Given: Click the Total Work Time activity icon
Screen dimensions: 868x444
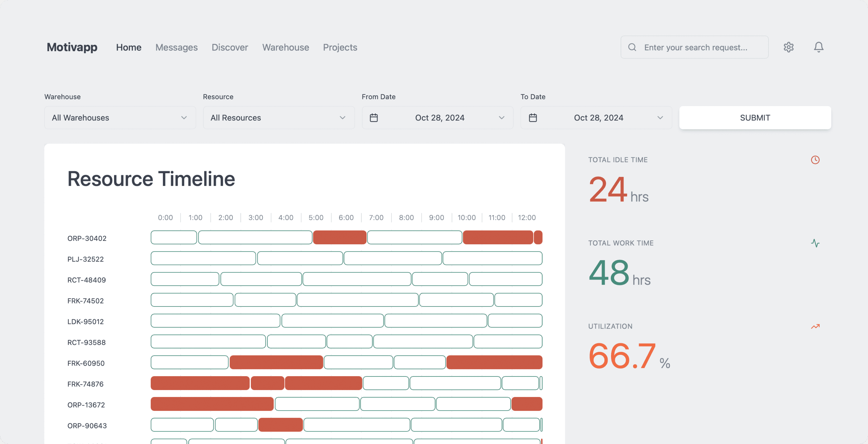Looking at the screenshot, I should (x=815, y=243).
